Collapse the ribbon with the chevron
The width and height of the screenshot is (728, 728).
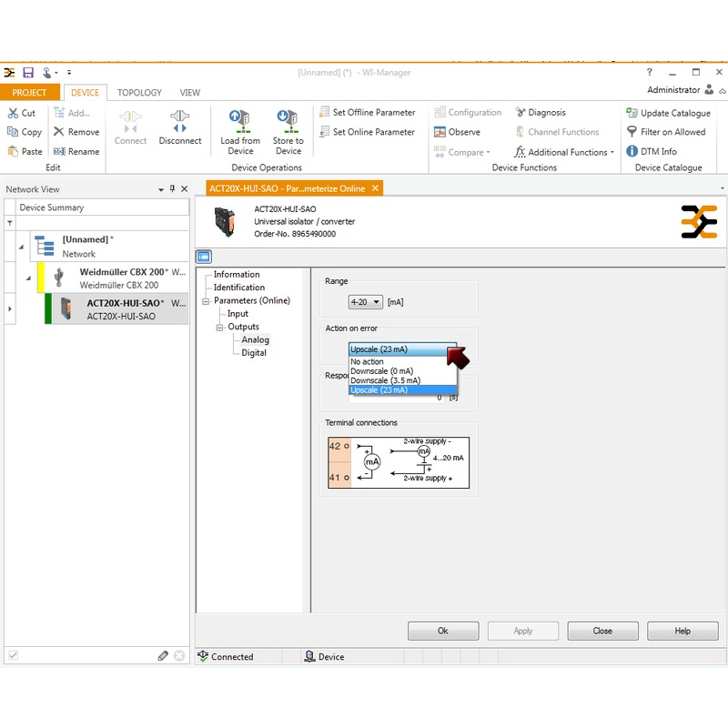tap(722, 92)
